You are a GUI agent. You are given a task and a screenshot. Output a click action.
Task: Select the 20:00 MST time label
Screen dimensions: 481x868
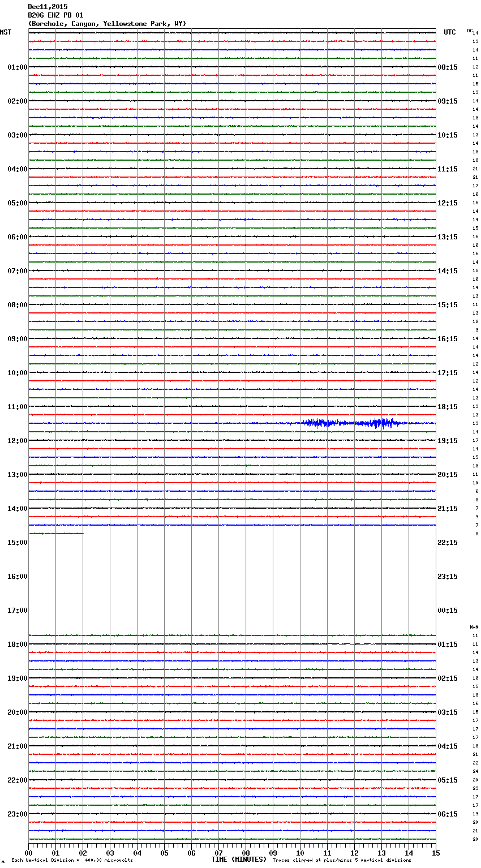click(17, 712)
